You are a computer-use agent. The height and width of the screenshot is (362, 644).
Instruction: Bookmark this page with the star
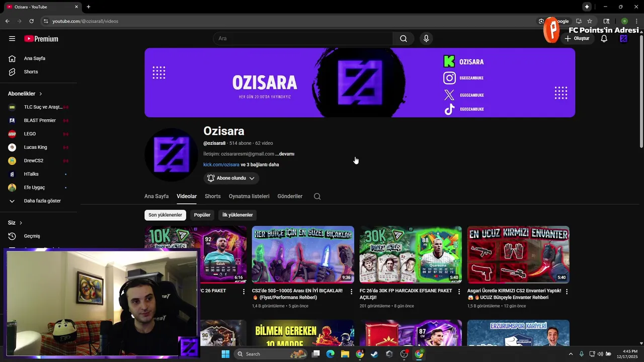(590, 21)
